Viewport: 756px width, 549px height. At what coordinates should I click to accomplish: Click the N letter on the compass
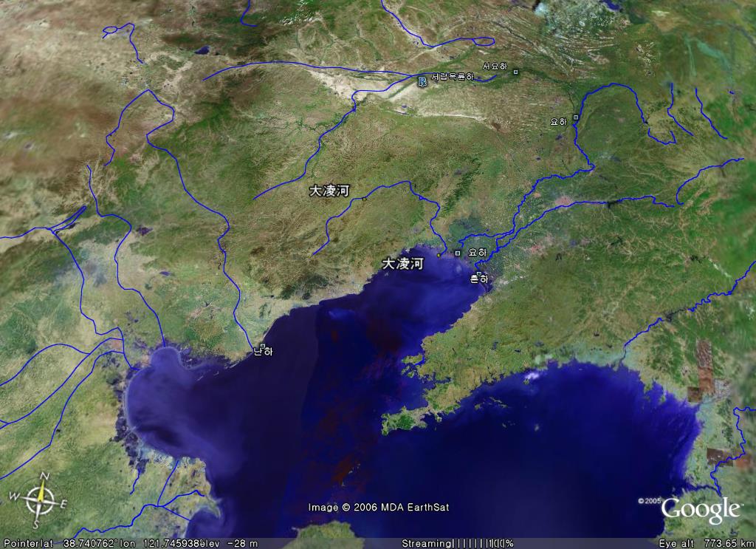coord(44,477)
